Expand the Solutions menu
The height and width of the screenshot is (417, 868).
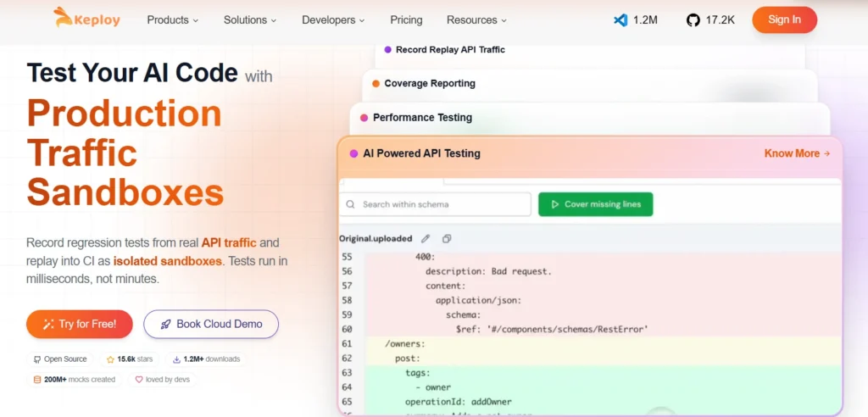250,20
